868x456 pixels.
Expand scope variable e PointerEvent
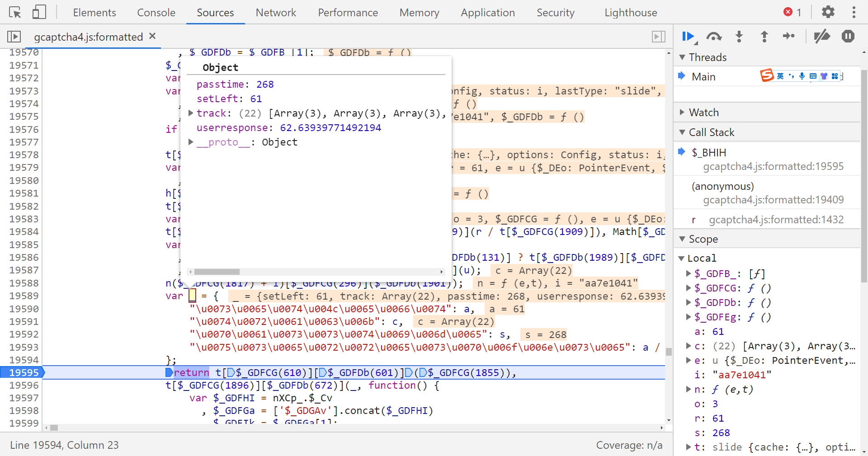pyautogui.click(x=689, y=360)
